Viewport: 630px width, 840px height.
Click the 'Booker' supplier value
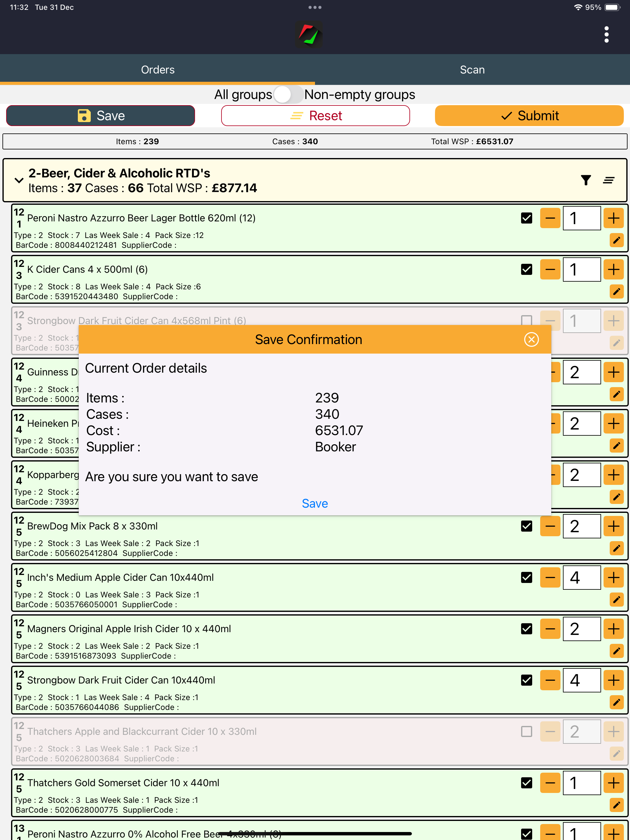(335, 446)
